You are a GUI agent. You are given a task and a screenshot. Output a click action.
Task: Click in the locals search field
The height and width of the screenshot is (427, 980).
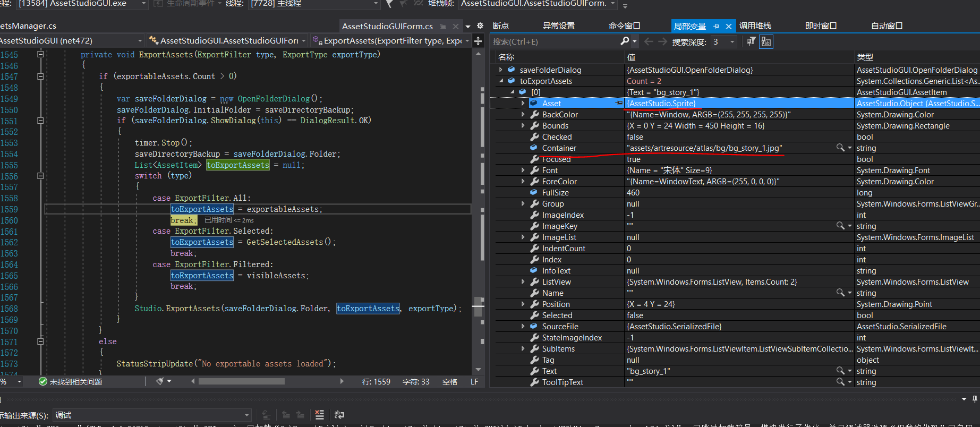[552, 41]
